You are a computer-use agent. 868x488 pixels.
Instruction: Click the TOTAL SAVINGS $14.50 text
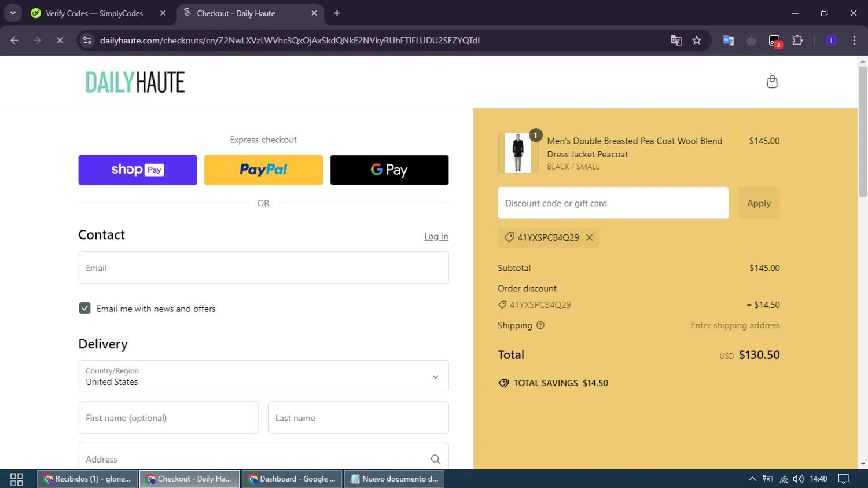[561, 383]
